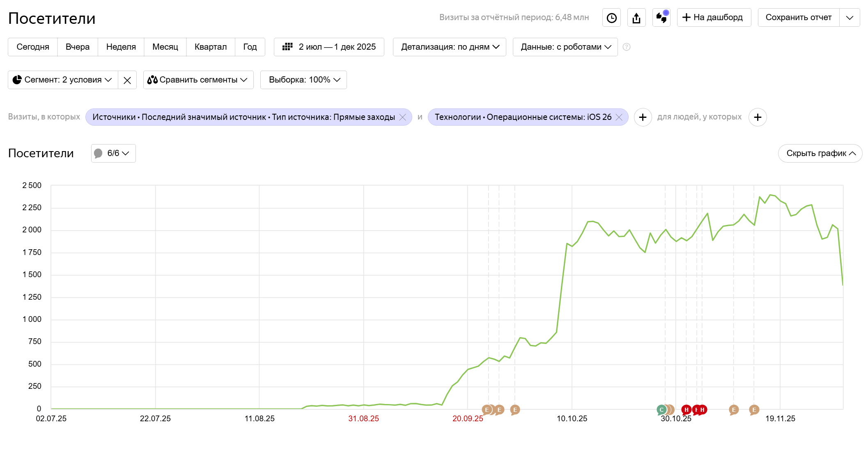Open the Детализация: по дням dropdown
The image size is (868, 450).
(x=450, y=47)
